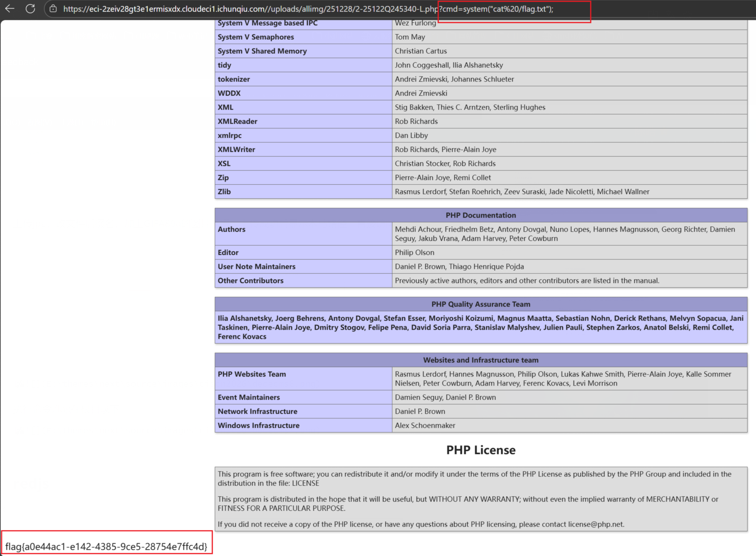The height and width of the screenshot is (556, 756).
Task: Click the PHP Quality Assurance Team header
Action: pyautogui.click(x=480, y=304)
